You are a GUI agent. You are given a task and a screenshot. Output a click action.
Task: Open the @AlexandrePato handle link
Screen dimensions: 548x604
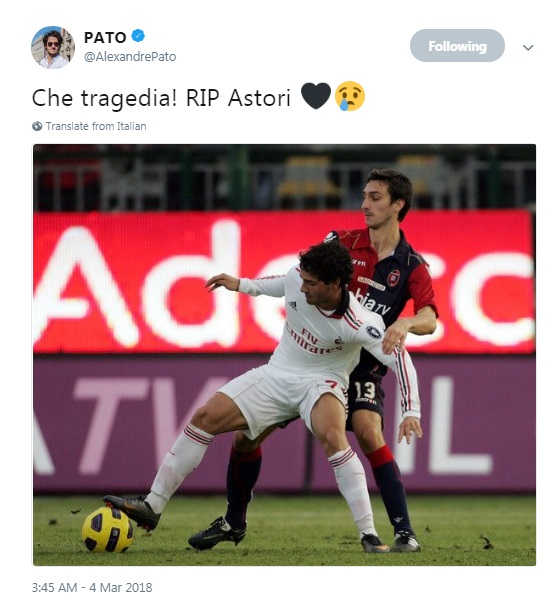pyautogui.click(x=130, y=57)
